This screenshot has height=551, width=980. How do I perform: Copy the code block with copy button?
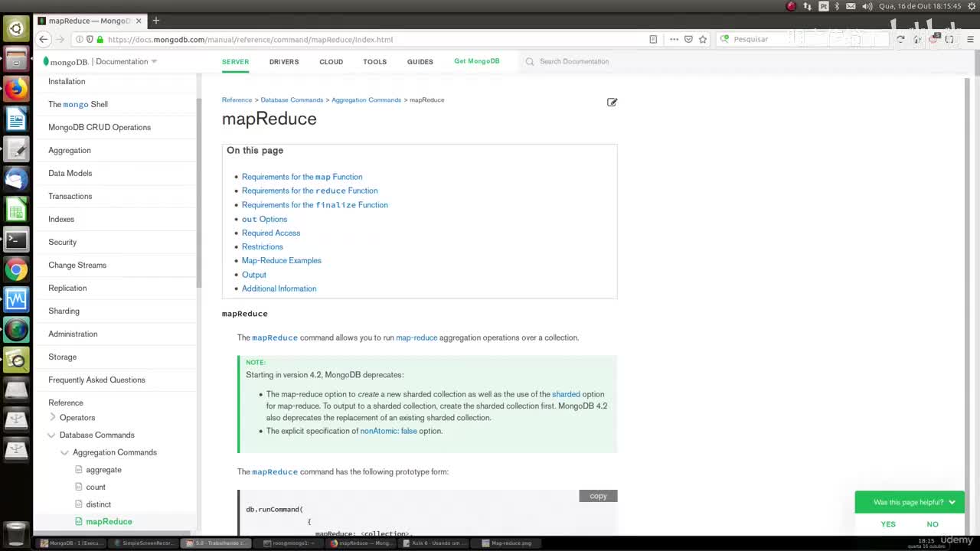[x=598, y=496]
